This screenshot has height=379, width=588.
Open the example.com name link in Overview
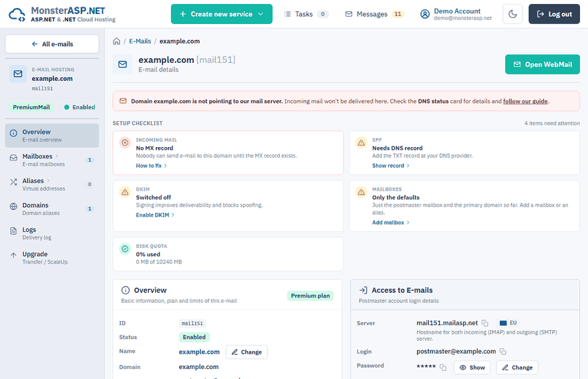(x=199, y=352)
